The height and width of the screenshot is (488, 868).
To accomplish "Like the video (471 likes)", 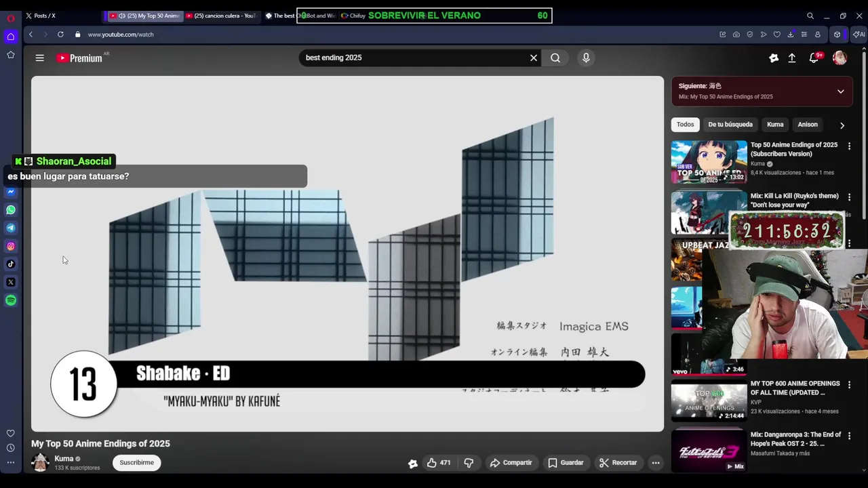I will point(439,463).
